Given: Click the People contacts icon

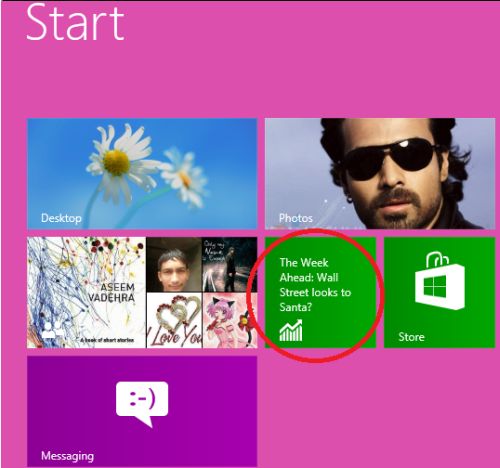Looking at the screenshot, I should coord(53,330).
